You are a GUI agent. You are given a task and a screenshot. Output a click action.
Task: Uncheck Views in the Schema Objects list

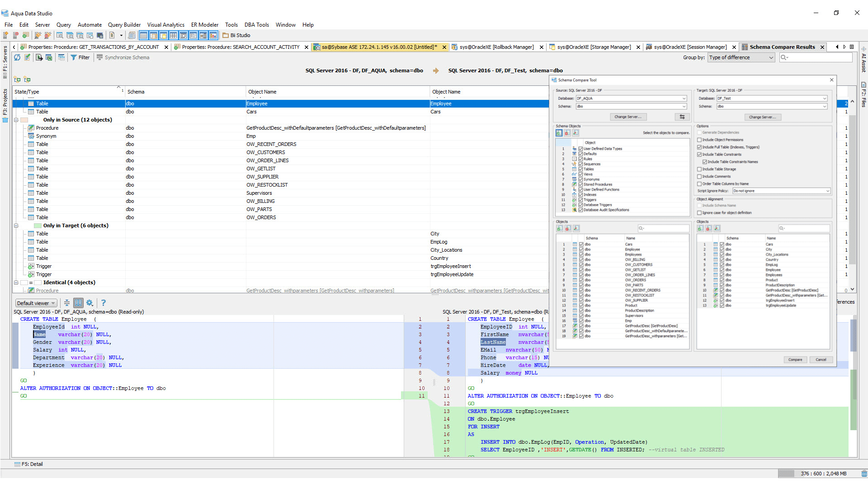pyautogui.click(x=580, y=174)
